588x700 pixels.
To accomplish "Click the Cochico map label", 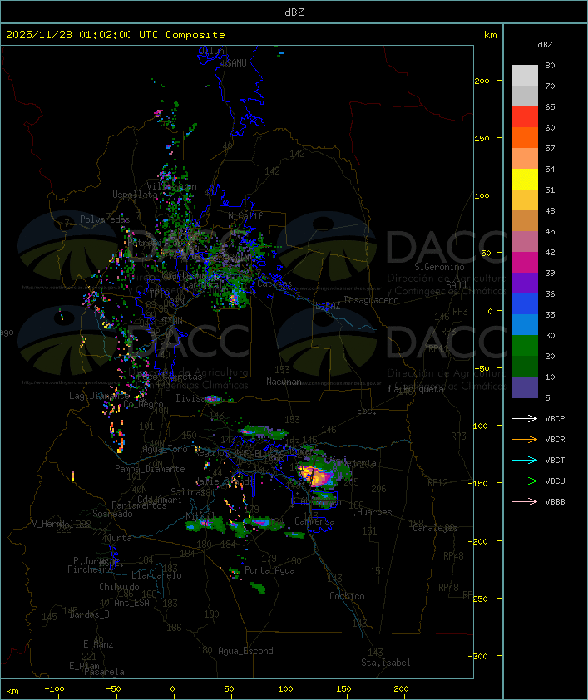I will (347, 596).
